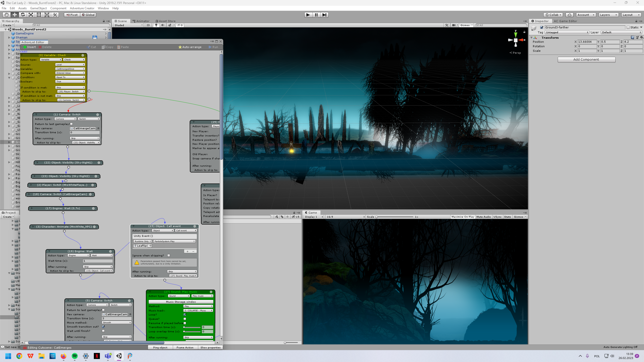Adjust the Game view Scale slider
Image resolution: width=644 pixels, height=362 pixels.
pyautogui.click(x=377, y=217)
